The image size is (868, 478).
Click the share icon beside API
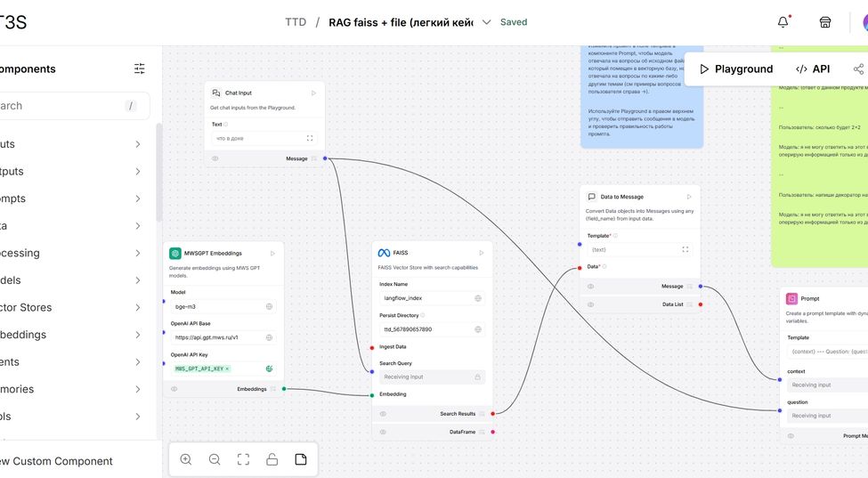(x=858, y=69)
